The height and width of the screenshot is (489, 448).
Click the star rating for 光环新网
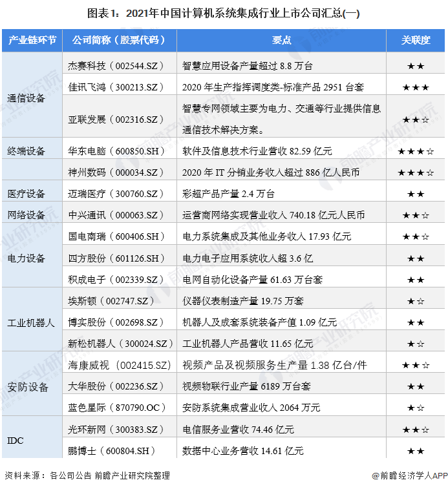416,429
